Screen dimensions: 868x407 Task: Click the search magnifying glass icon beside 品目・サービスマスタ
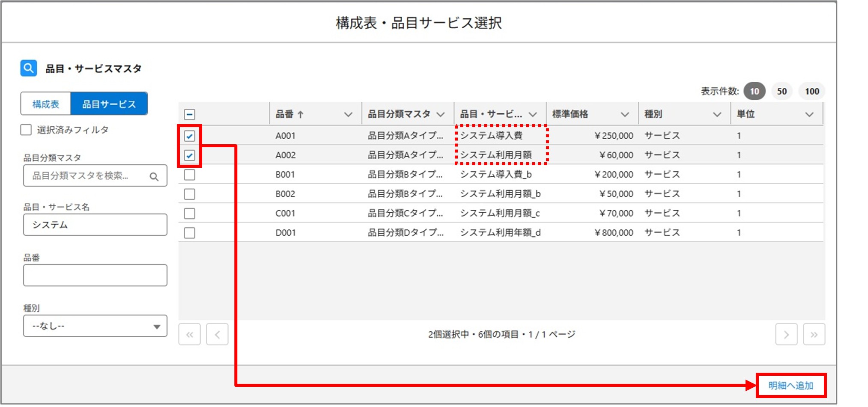pyautogui.click(x=28, y=68)
